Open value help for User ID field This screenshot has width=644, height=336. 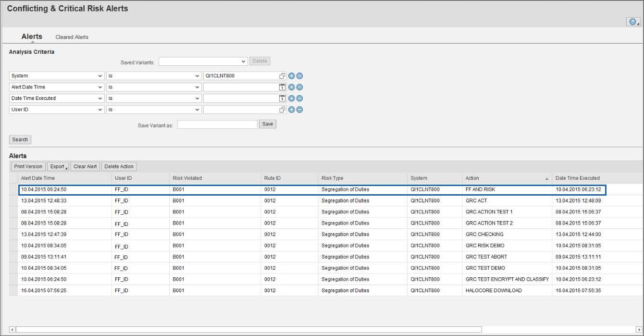[283, 110]
